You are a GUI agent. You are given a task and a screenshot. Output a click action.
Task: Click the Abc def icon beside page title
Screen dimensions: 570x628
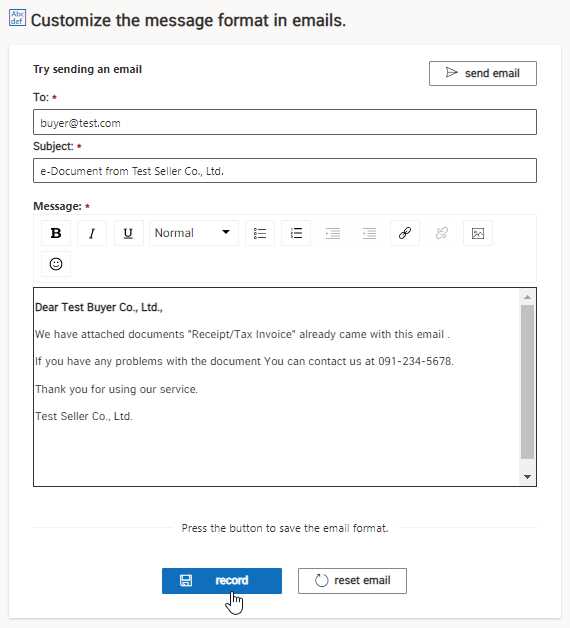[x=17, y=18]
